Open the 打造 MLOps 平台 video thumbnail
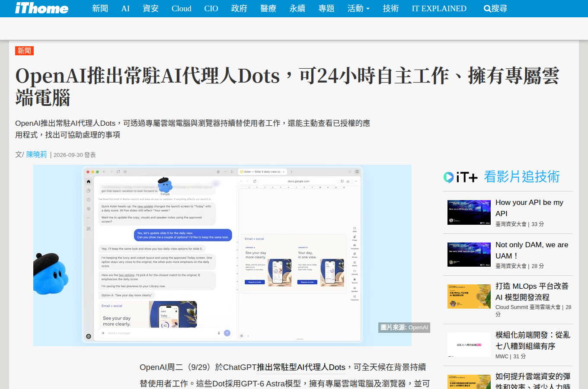Screen dimensions: 588x389 (469, 297)
